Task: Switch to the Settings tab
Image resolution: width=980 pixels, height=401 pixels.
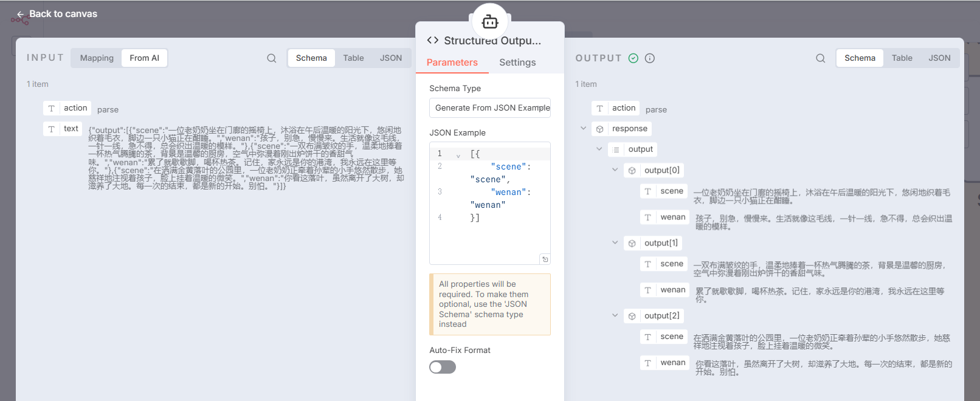Action: (x=517, y=63)
